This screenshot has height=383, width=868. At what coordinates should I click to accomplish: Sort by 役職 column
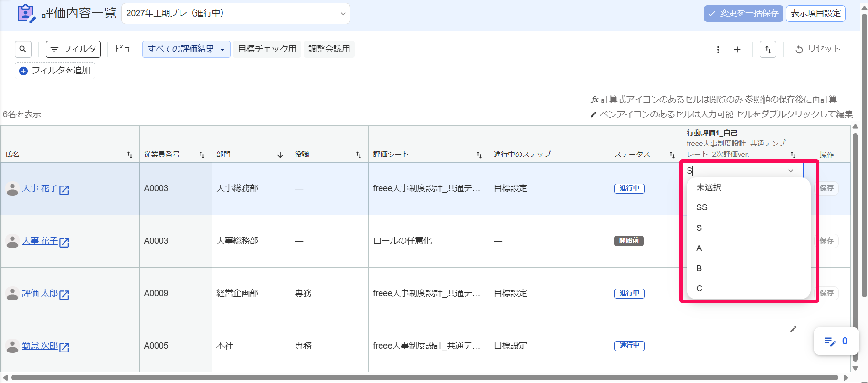tap(359, 155)
